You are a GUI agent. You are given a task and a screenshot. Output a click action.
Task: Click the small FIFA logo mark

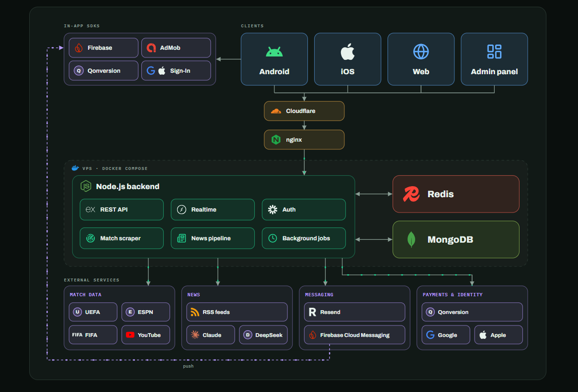(77, 335)
